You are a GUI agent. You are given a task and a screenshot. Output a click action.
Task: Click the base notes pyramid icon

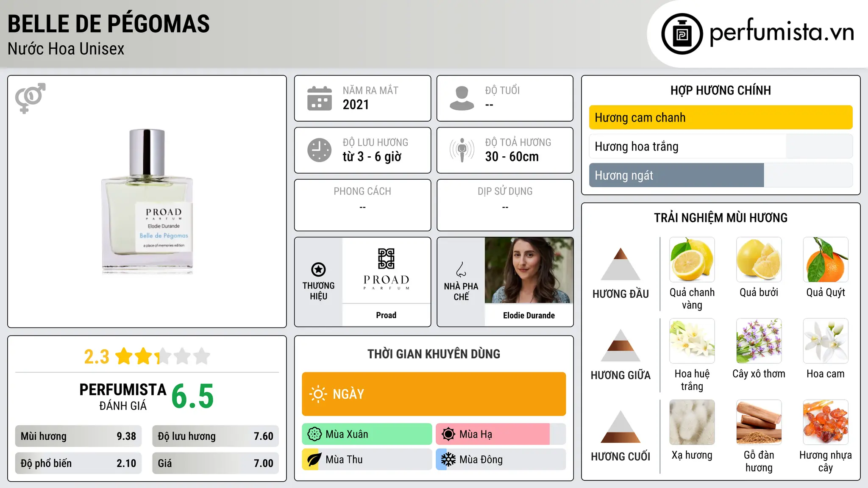[x=620, y=427]
